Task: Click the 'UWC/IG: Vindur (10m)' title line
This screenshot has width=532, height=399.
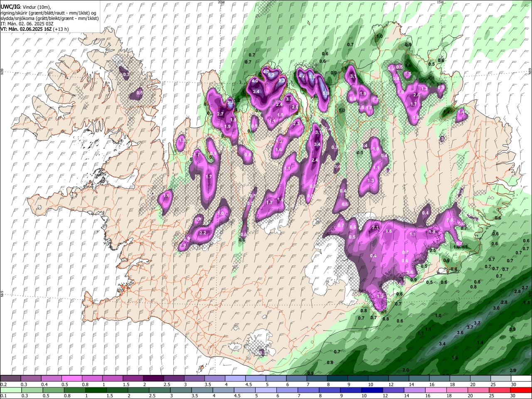Action: [x=25, y=7]
